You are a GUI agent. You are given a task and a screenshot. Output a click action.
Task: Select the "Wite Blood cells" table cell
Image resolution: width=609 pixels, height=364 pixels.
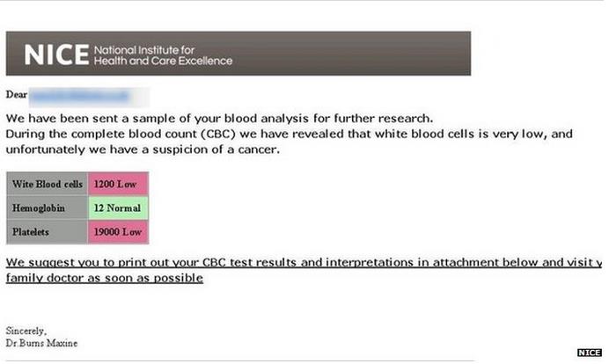click(48, 184)
